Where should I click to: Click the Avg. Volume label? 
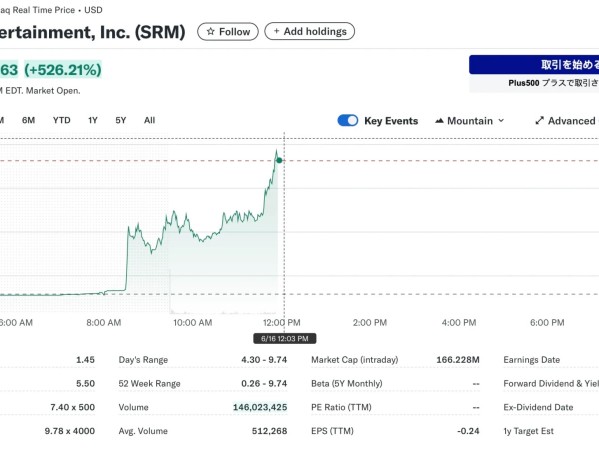point(143,431)
